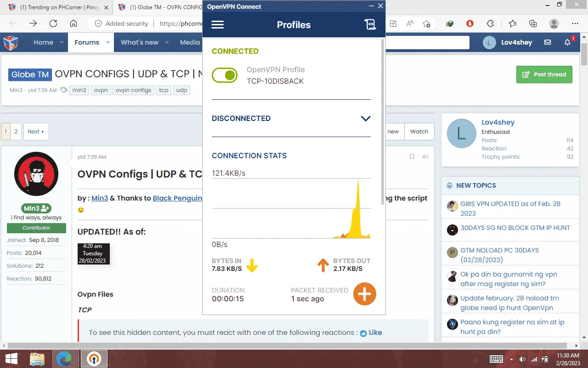Open Min3 author link in post
588x368 pixels.
tap(100, 198)
